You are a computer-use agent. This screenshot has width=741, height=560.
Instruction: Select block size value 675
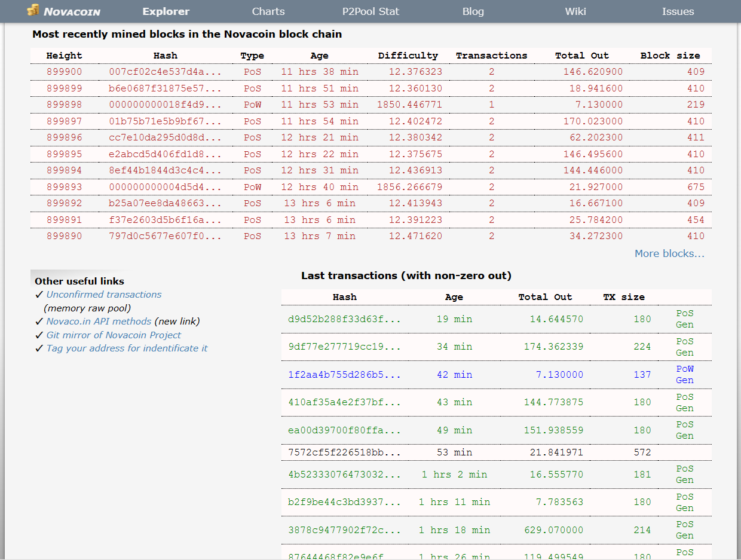point(696,187)
